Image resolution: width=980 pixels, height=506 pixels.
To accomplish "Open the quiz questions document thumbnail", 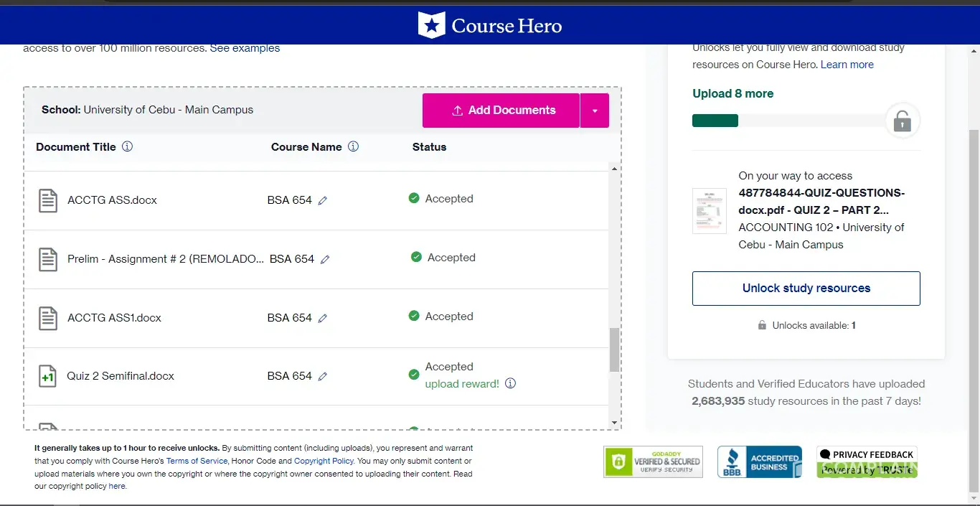I will click(709, 211).
